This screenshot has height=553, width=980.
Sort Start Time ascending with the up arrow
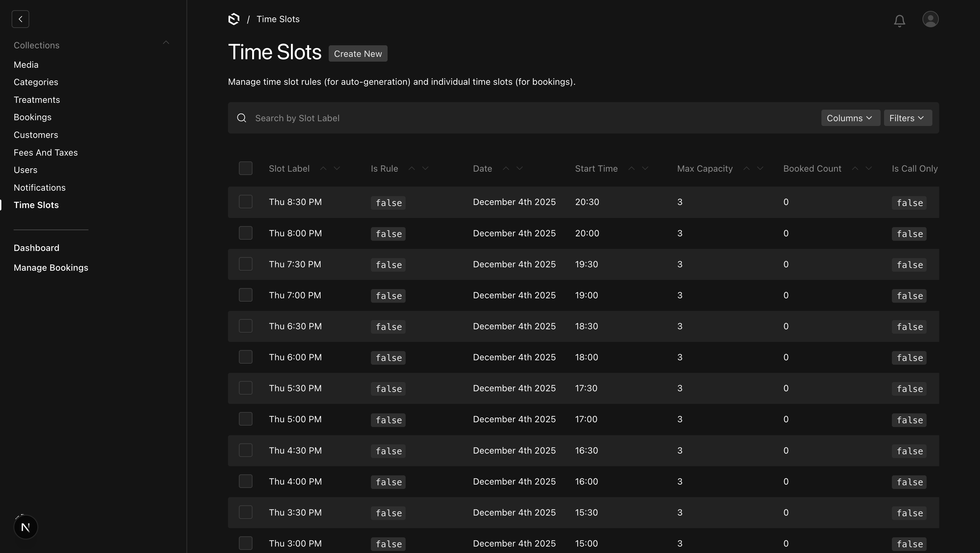(631, 168)
